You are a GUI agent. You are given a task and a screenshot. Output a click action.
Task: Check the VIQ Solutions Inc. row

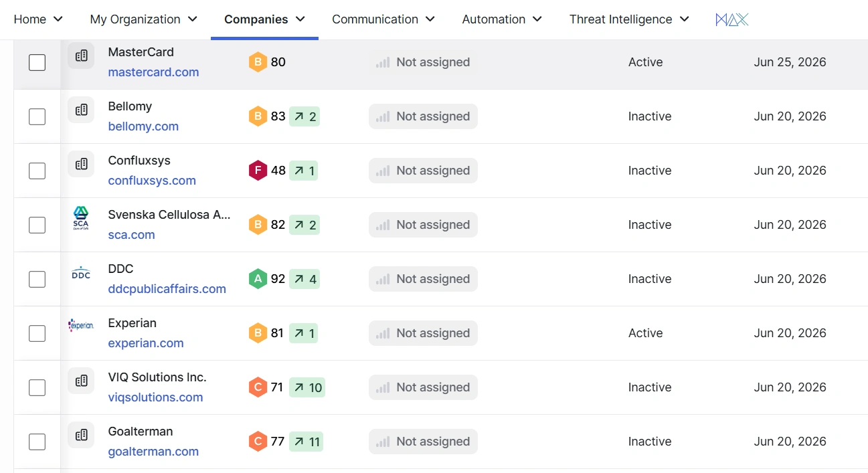pyautogui.click(x=37, y=387)
